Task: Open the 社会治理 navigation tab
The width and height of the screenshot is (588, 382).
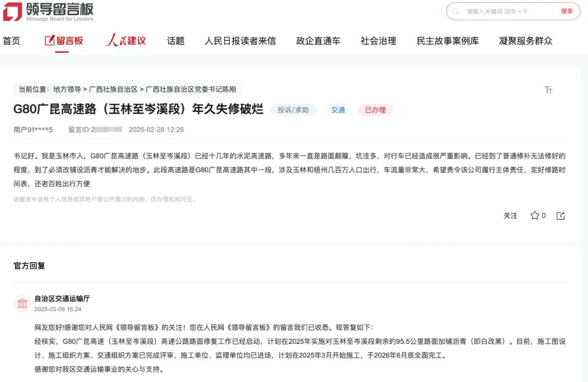Action: 378,41
